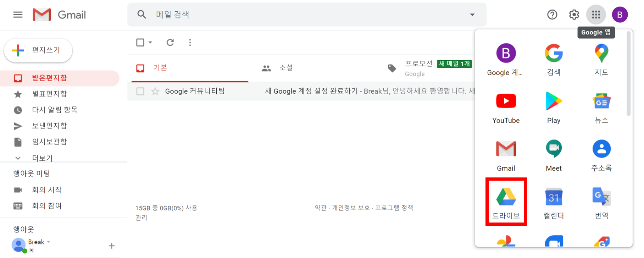Click the 관리 storage link
Viewport: 644px width, 258px height.
coord(141,218)
